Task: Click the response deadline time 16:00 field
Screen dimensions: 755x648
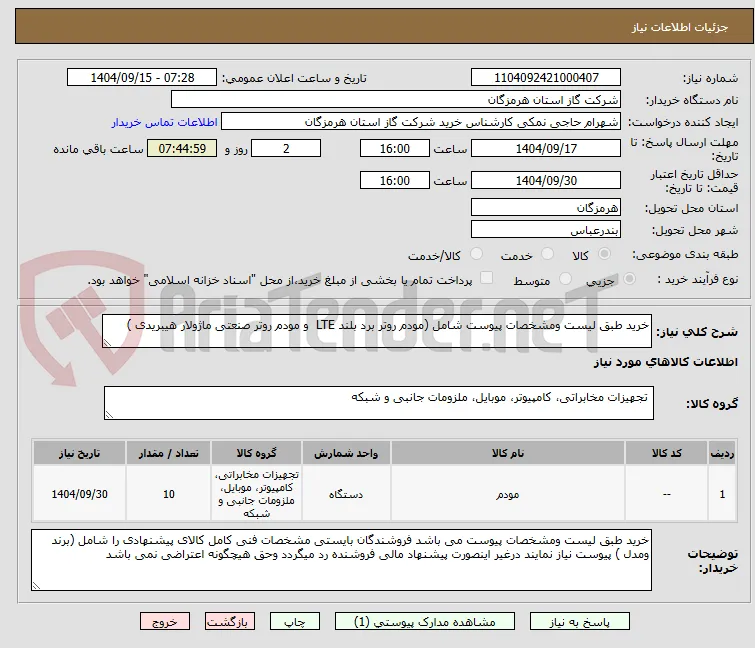Action: coord(395,148)
